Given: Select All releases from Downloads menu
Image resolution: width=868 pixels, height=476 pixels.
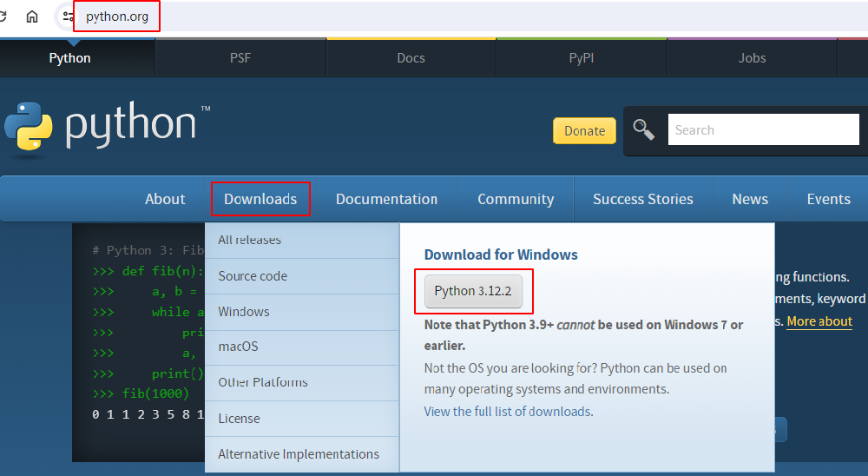Looking at the screenshot, I should pos(250,241).
